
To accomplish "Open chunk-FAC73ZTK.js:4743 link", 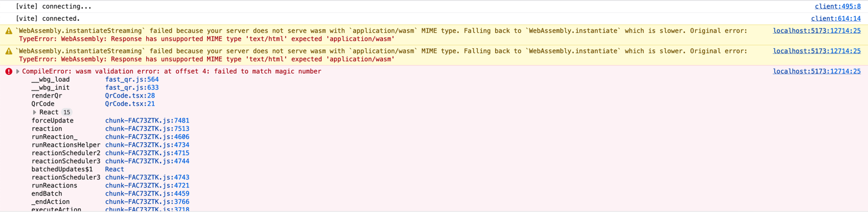I will pos(147,177).
